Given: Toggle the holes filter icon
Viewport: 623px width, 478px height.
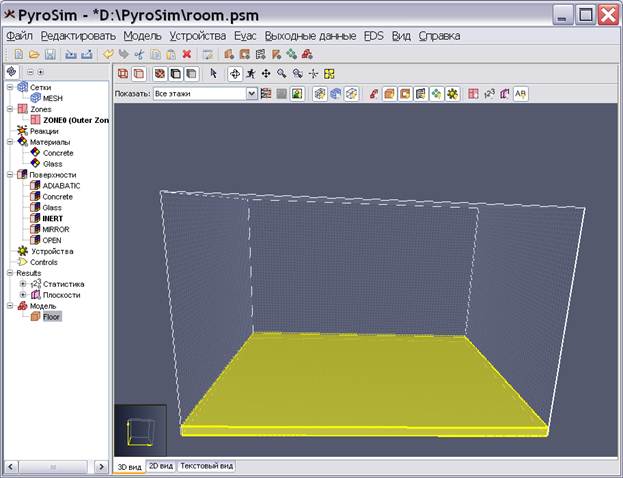Looking at the screenshot, I should (405, 94).
